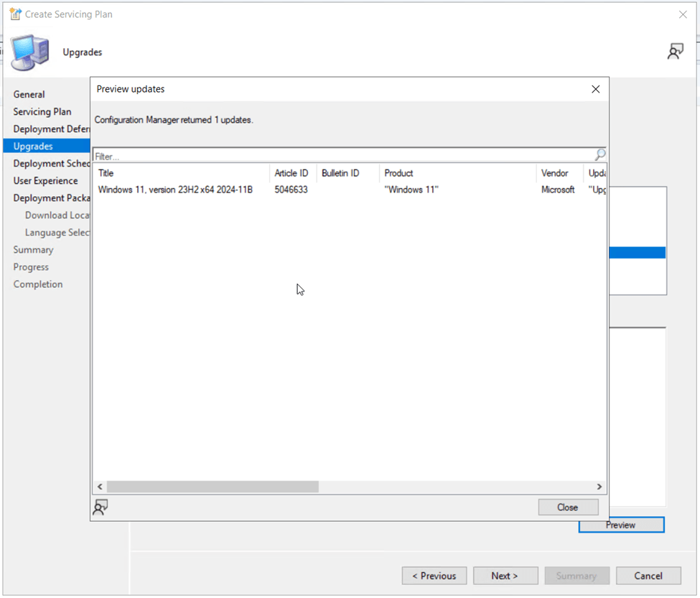Viewport: 700px width, 598px height.
Task: Click the feedback icon in wizard header
Action: click(675, 52)
